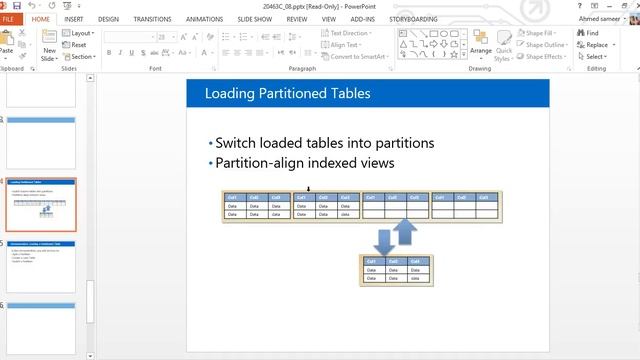Toggle Bold formatting
Viewport: 640px width, 360px height.
tap(109, 53)
